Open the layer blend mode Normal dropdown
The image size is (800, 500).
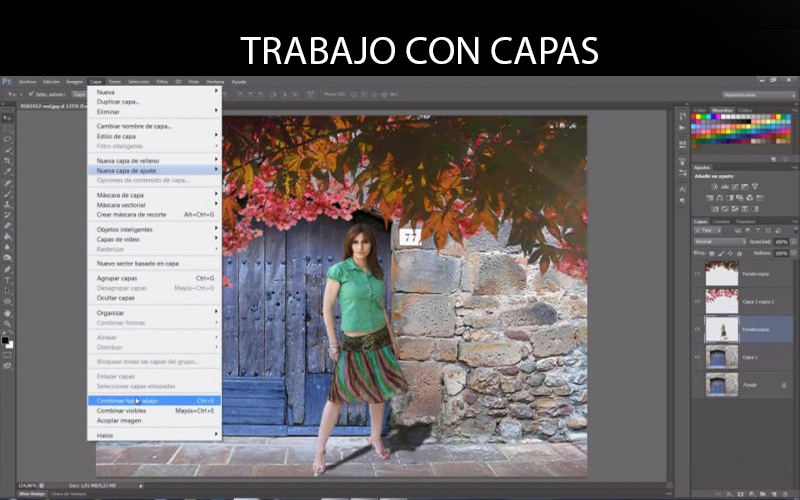[716, 241]
